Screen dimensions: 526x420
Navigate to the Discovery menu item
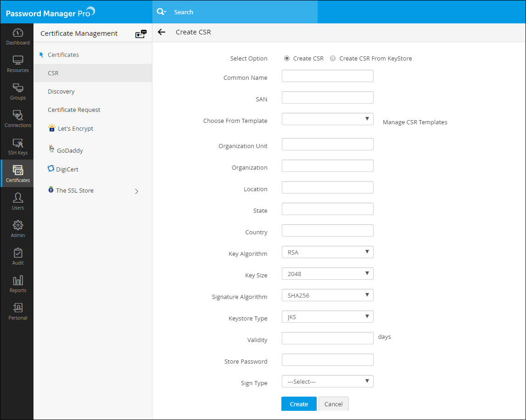61,91
